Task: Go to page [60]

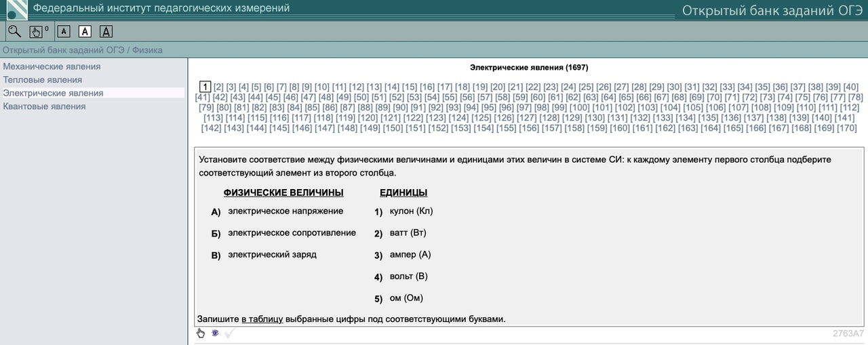Action: pos(538,97)
